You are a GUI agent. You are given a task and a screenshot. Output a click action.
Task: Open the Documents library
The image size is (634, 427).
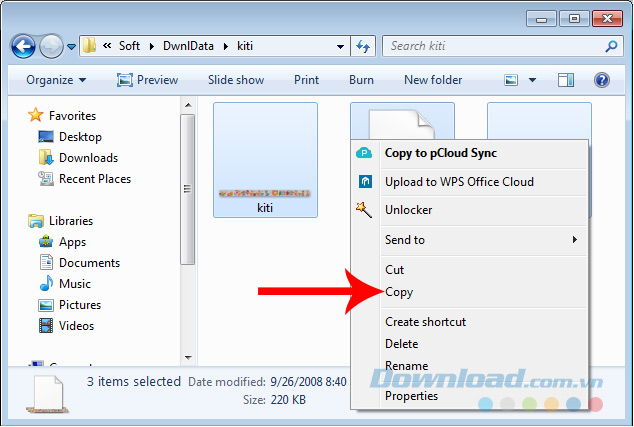point(89,263)
